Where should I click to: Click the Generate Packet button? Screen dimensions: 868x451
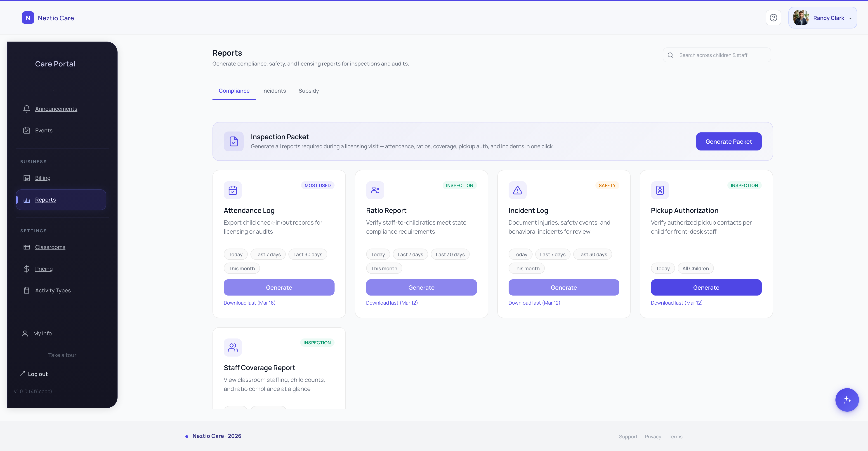(729, 141)
